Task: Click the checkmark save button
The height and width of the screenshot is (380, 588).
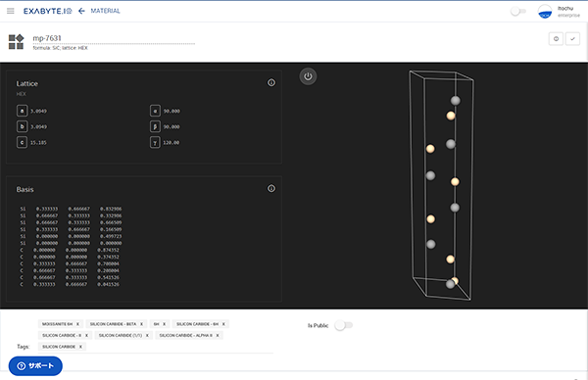Action: pyautogui.click(x=572, y=39)
